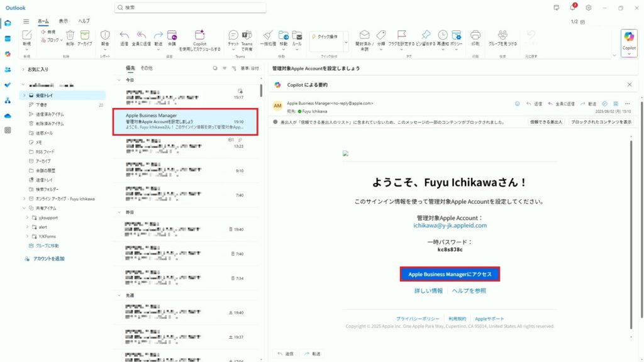Select the 受信トレイ inbox folder
The width and height of the screenshot is (644, 362).
(x=62, y=96)
